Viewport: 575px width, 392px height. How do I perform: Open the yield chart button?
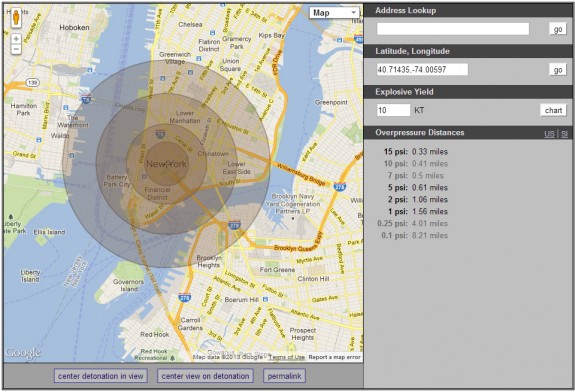553,110
